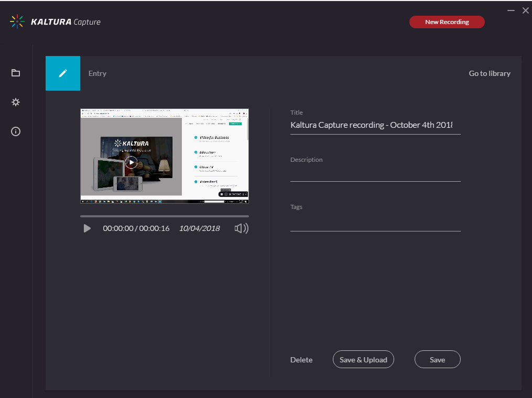Mute audio with the speaker icon
The width and height of the screenshot is (532, 398).
241,228
